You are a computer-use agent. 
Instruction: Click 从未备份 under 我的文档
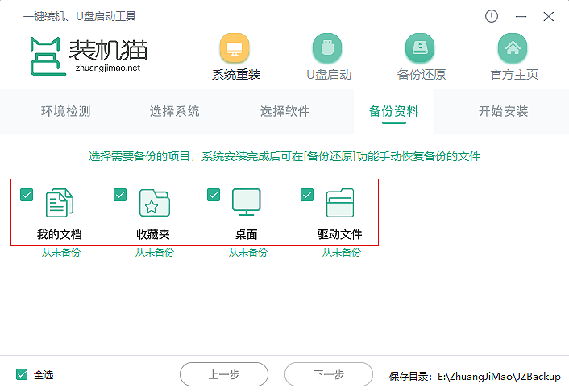[61, 252]
